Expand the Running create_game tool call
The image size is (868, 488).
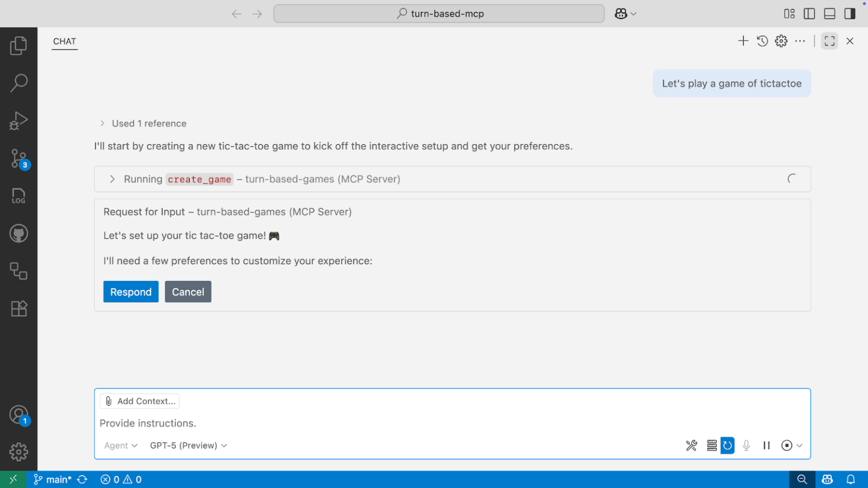112,179
